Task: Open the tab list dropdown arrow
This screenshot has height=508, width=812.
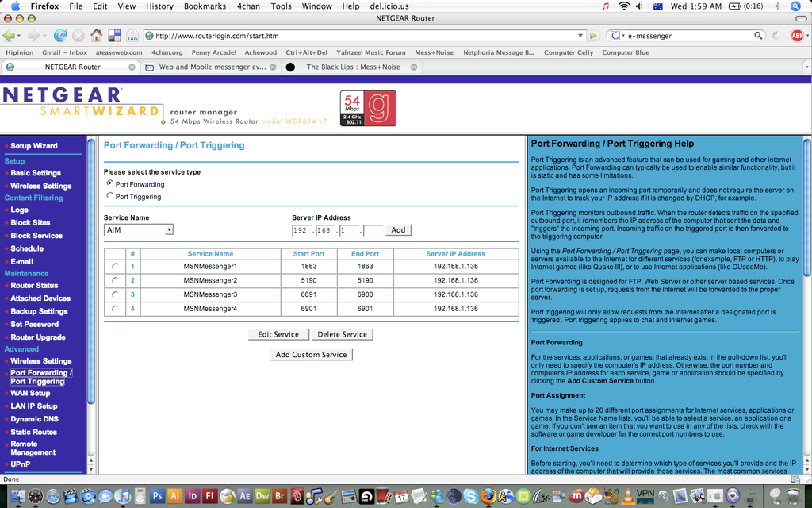Action: click(x=806, y=67)
